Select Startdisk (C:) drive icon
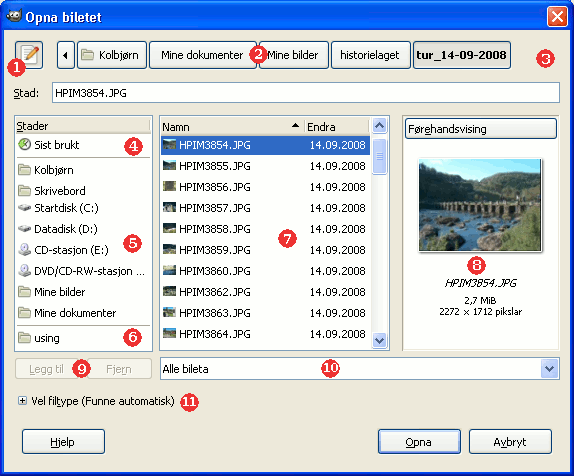 click(x=25, y=208)
